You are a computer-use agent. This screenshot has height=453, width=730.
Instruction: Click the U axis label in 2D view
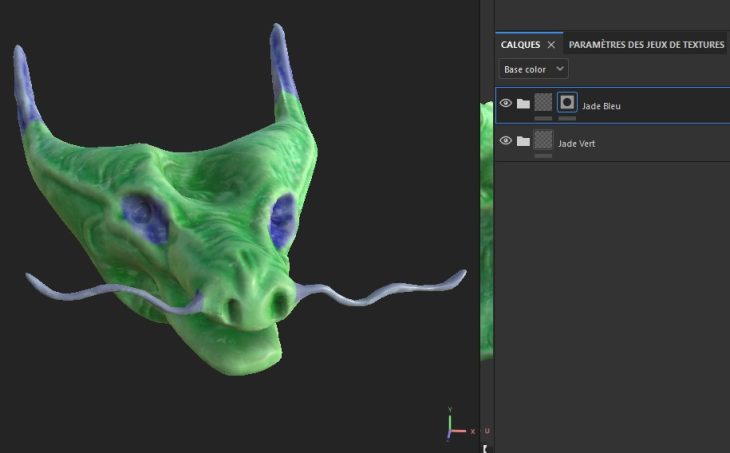(486, 431)
